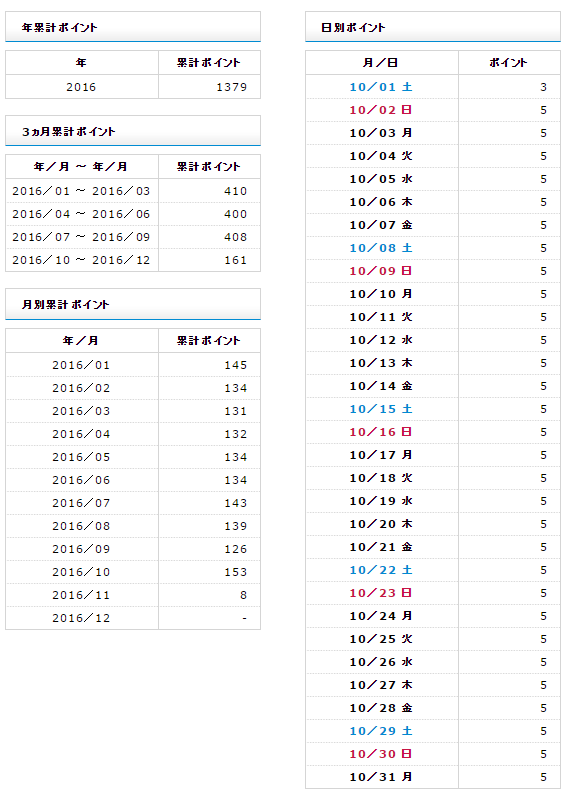The height and width of the screenshot is (800, 572).
Task: Select row 2016/04 ~ 2016/06
Action: [133, 214]
